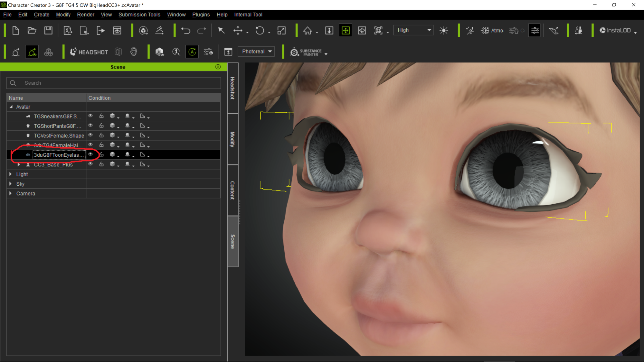Hide 3duG8FToonEyelas with the eye icon

(90, 154)
